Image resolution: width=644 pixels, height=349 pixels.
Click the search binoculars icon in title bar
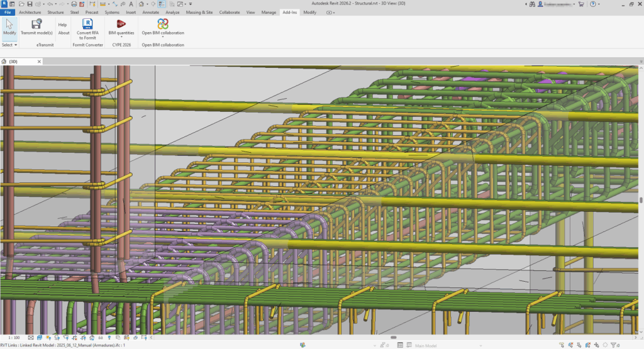tap(532, 4)
